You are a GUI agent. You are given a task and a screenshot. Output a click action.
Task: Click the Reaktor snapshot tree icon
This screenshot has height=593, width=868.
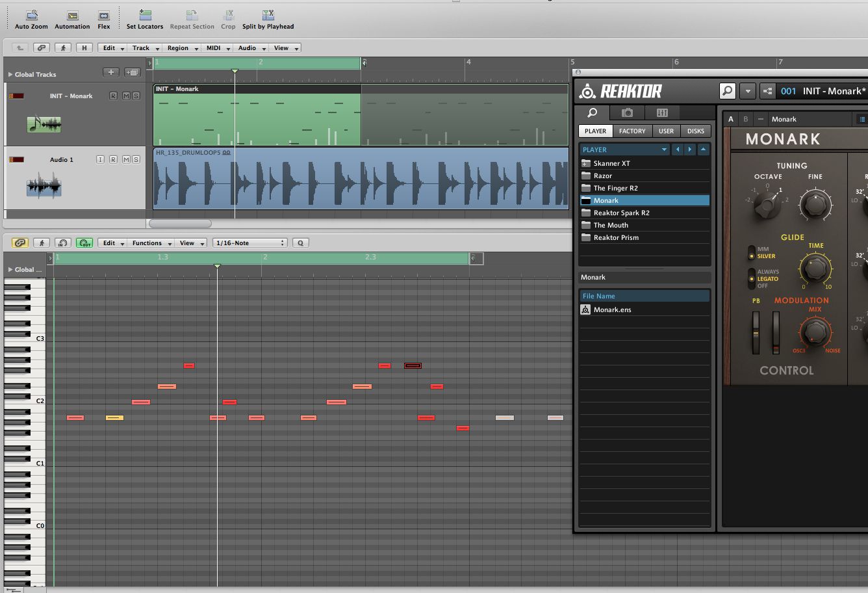(x=769, y=91)
